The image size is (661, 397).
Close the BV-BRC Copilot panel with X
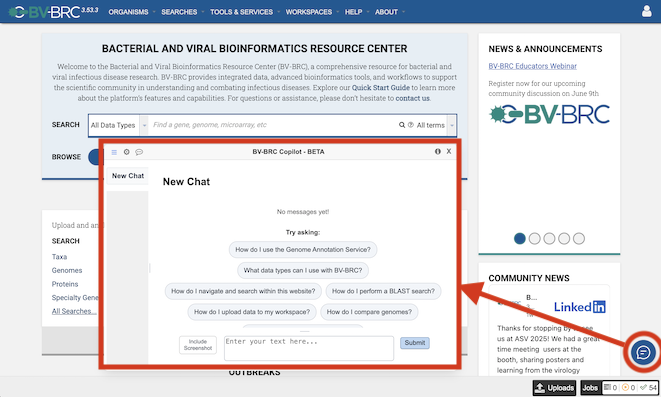point(449,151)
